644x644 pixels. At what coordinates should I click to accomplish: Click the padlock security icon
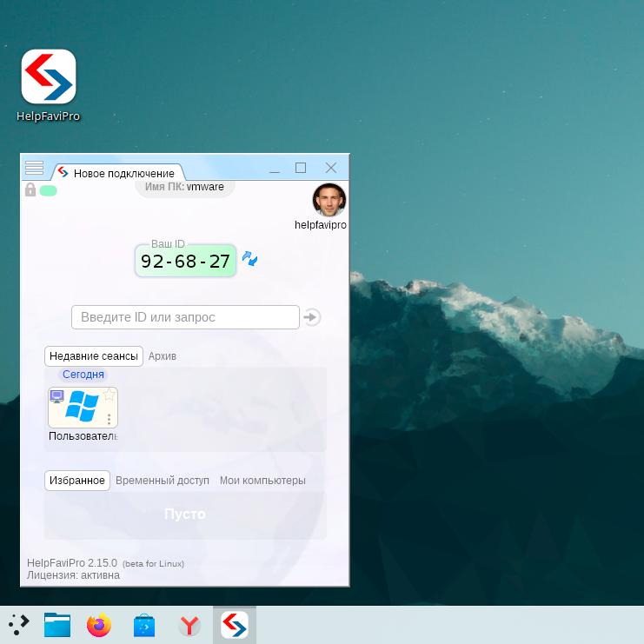30,190
